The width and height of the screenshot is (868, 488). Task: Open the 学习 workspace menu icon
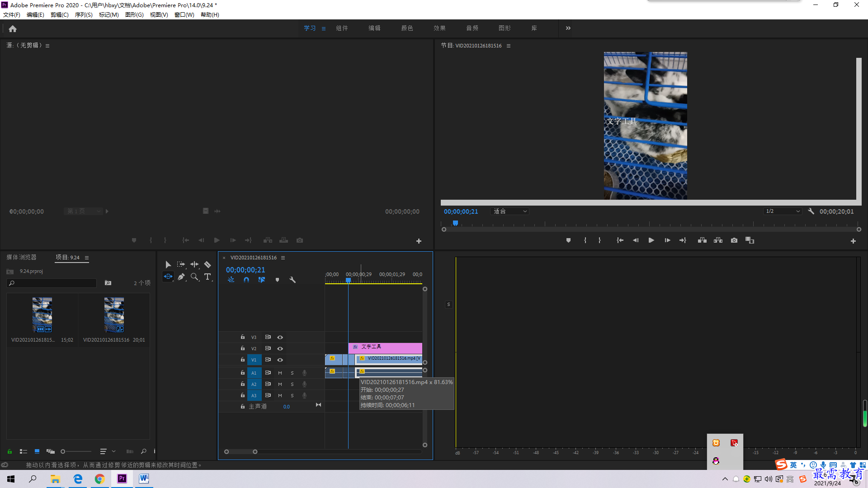324,28
